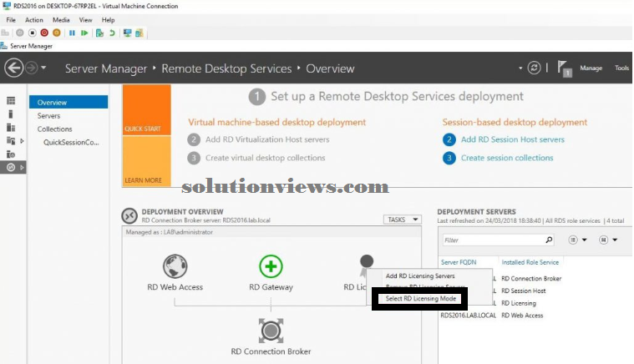Open the Media menu

click(x=61, y=20)
